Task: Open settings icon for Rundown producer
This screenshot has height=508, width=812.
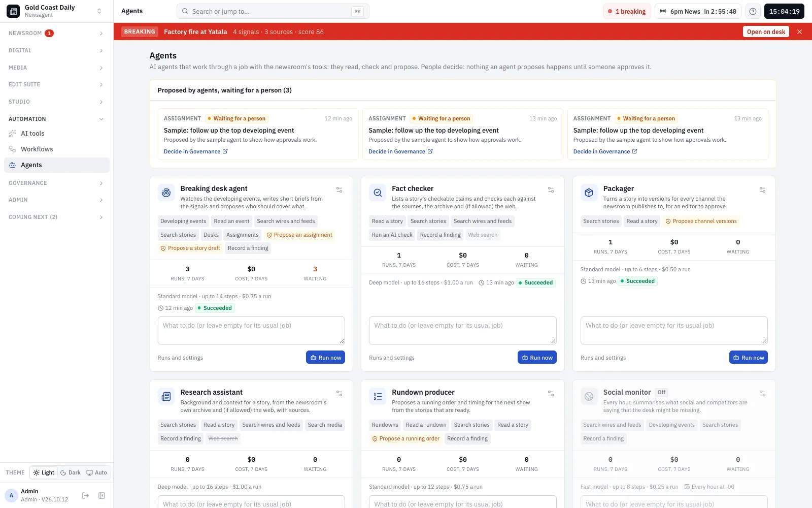Action: 551,393
